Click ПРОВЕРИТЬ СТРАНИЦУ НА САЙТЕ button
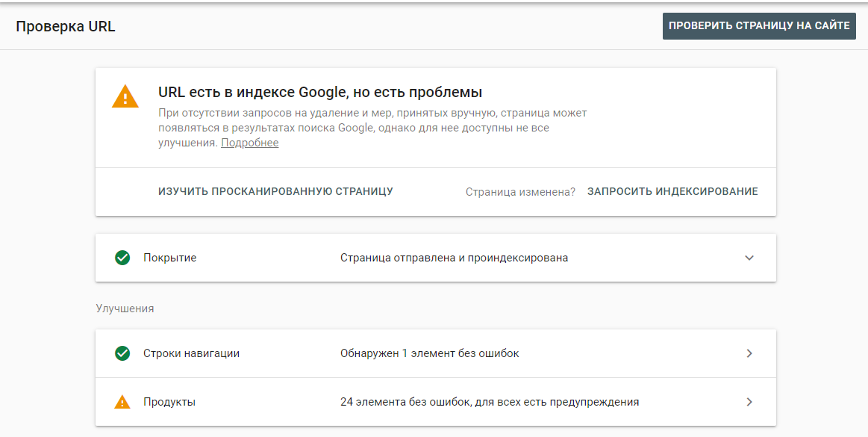The image size is (868, 437). click(759, 26)
